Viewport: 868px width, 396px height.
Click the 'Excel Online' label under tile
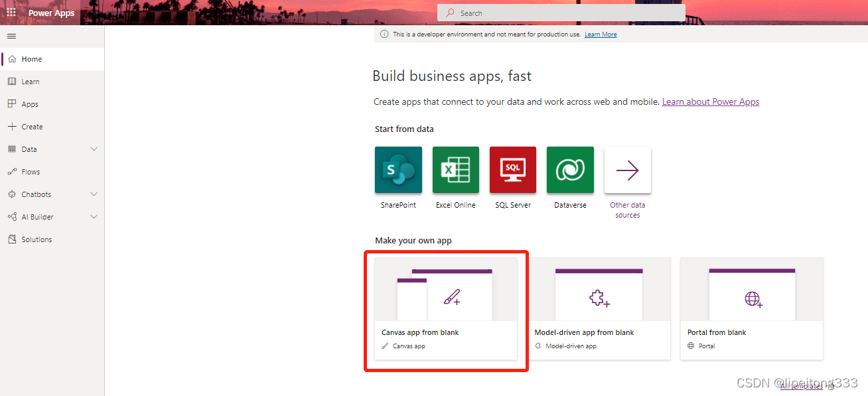(x=456, y=206)
